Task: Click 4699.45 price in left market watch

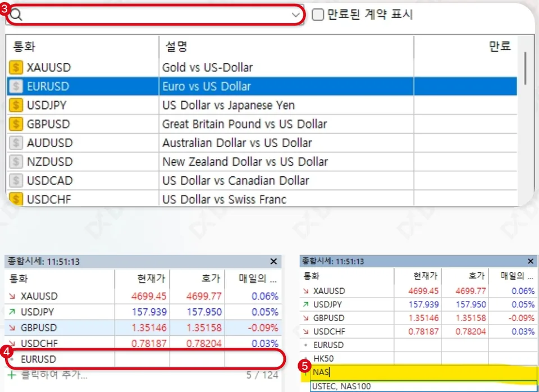Action: click(x=149, y=296)
